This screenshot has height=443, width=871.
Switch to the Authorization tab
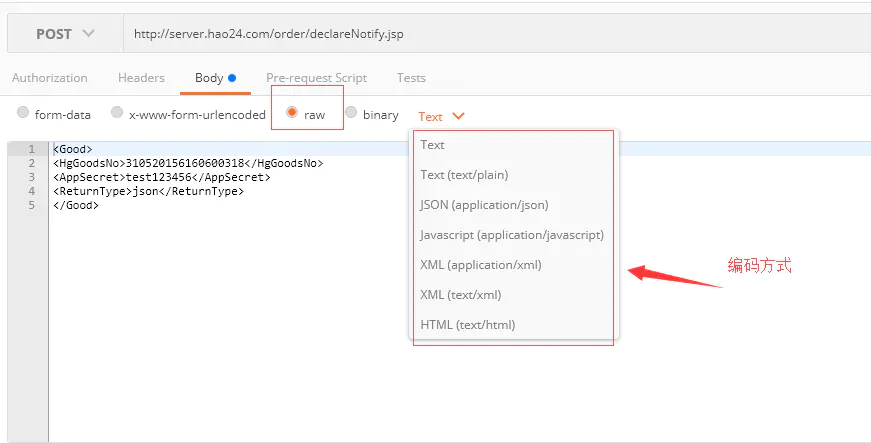point(49,78)
